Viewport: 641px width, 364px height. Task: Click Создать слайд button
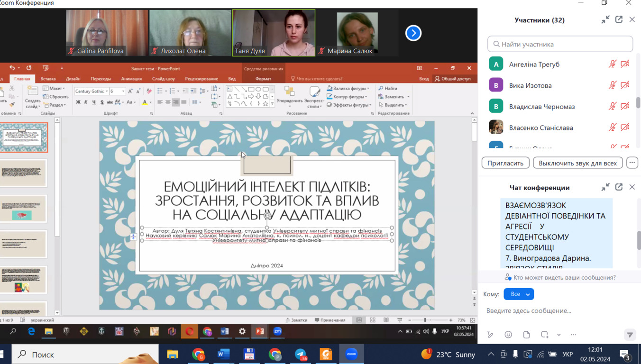point(33,98)
